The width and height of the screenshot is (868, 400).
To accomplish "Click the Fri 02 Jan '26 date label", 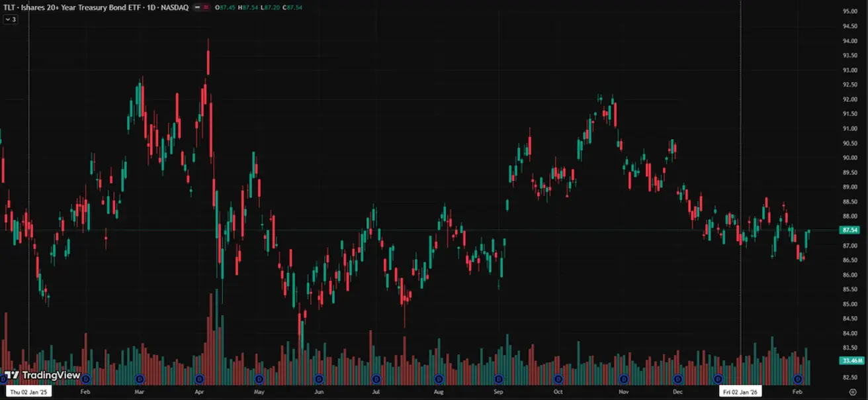I will point(740,392).
